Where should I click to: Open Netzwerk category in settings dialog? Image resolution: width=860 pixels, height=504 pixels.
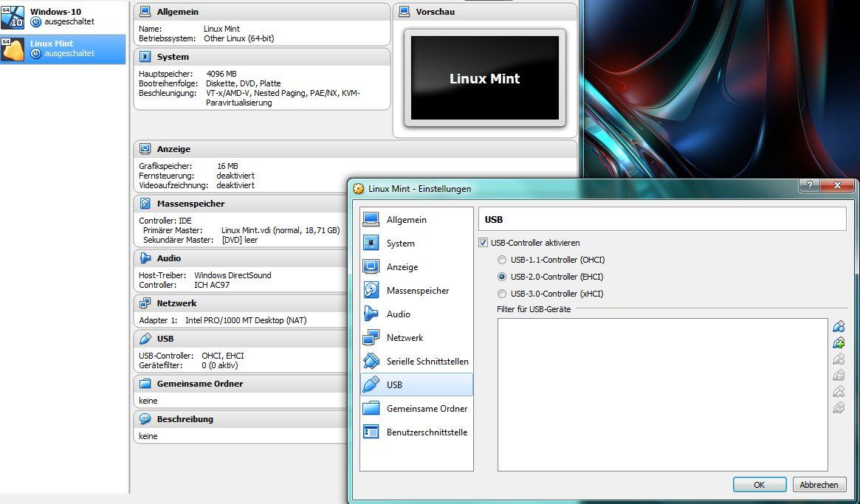[416, 337]
